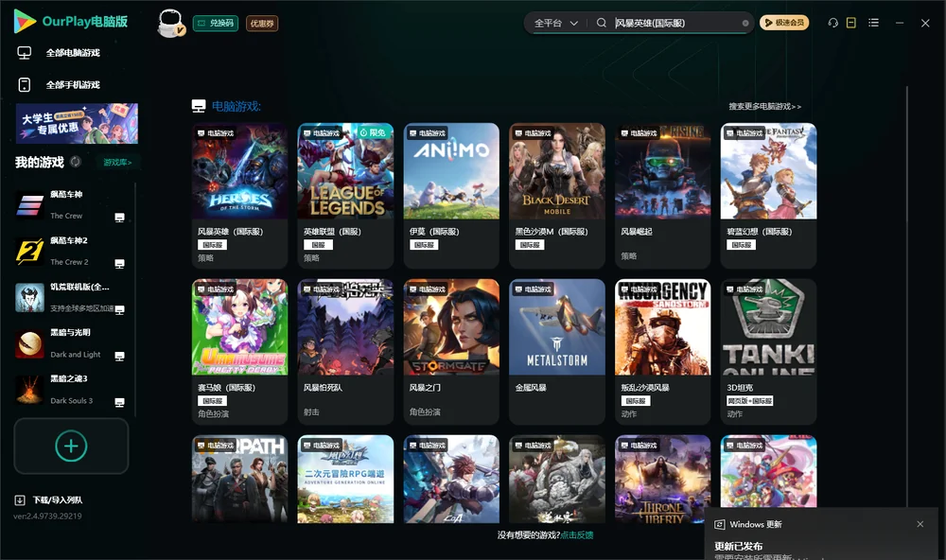Click the 国际服 tag under 风暴英雄
Screen dimensions: 946x560
212,245
